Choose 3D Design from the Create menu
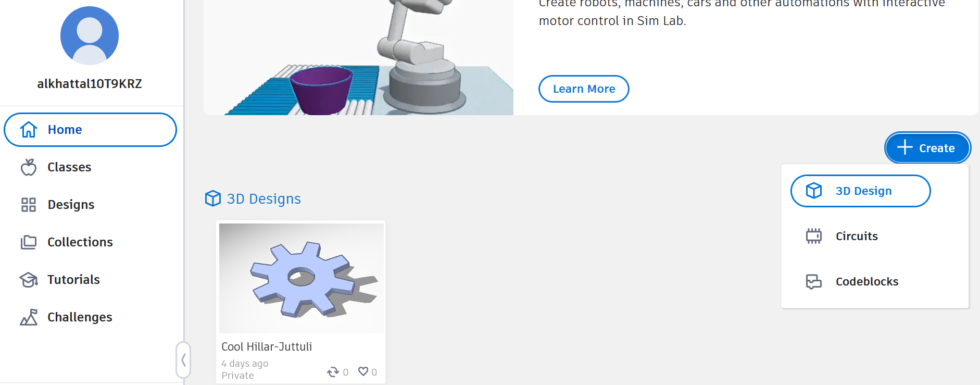The height and width of the screenshot is (385, 980). coord(861,191)
